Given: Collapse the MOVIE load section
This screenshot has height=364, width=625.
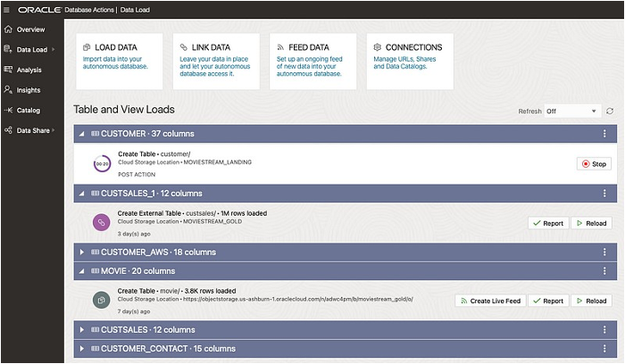Looking at the screenshot, I should tap(82, 271).
